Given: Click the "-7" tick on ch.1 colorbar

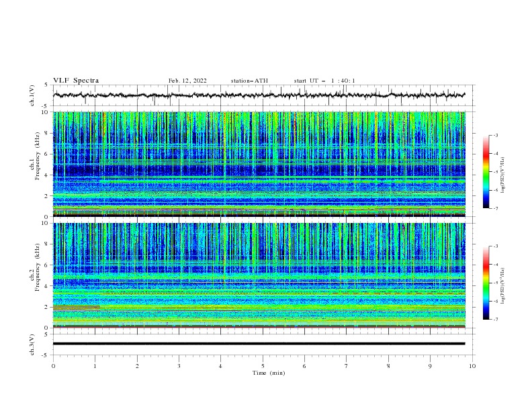Looking at the screenshot, I should 496,208.
